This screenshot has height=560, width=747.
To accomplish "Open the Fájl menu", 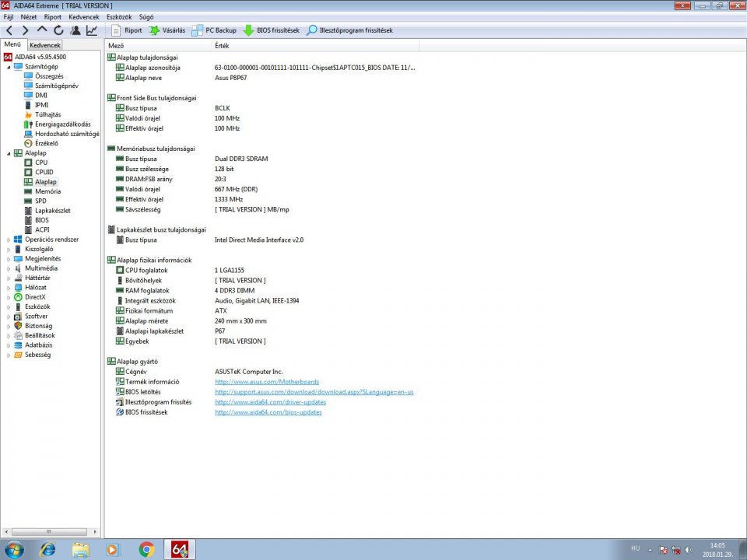I will tap(8, 16).
